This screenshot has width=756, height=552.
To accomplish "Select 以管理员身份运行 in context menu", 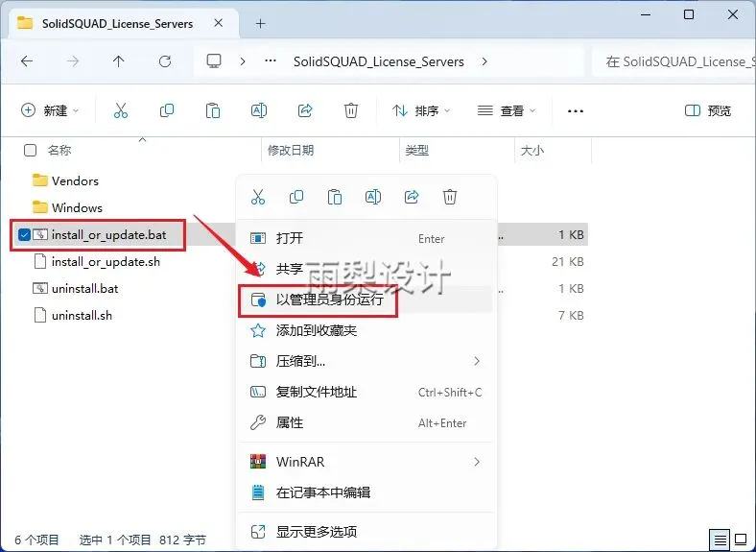I will click(366, 300).
